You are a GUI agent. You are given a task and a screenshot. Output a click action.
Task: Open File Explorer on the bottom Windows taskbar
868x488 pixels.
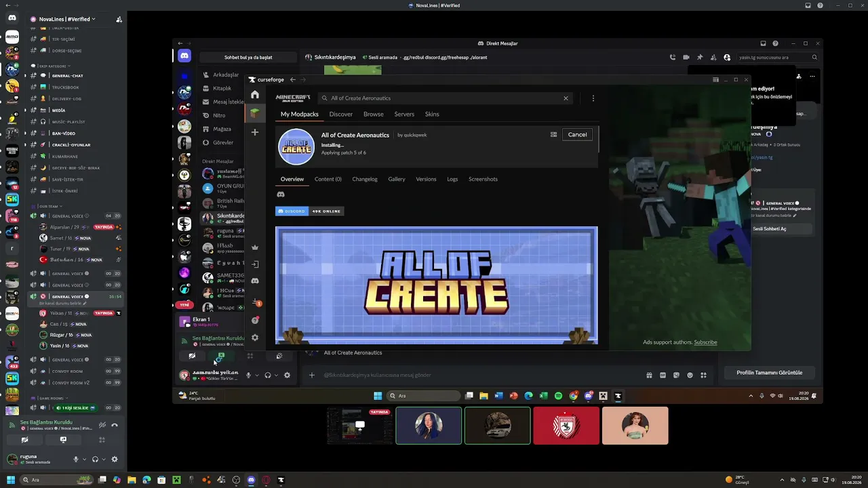pyautogui.click(x=132, y=480)
